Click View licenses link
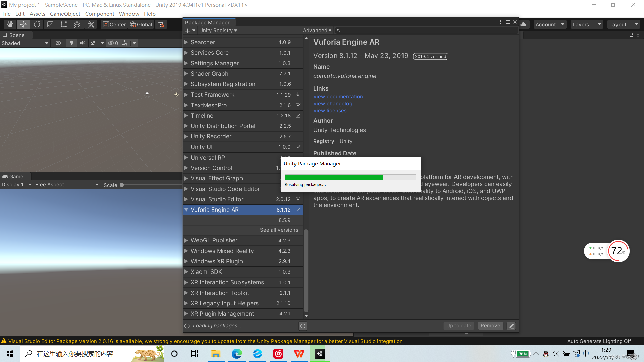The image size is (644, 362). pos(330,111)
